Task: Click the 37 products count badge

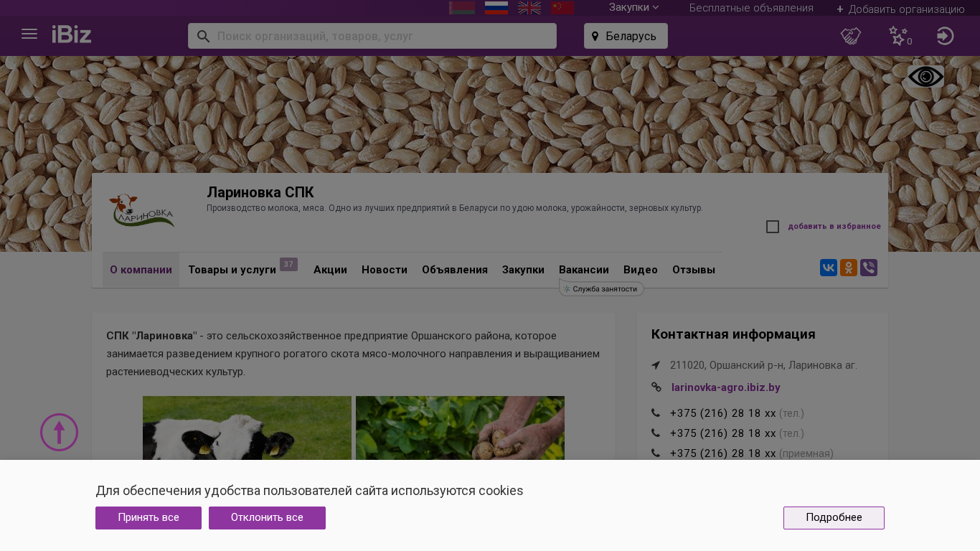Action: pos(288,264)
